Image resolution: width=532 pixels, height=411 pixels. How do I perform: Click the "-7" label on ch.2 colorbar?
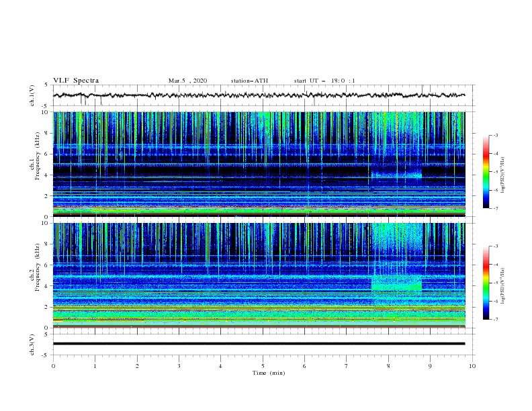click(496, 320)
